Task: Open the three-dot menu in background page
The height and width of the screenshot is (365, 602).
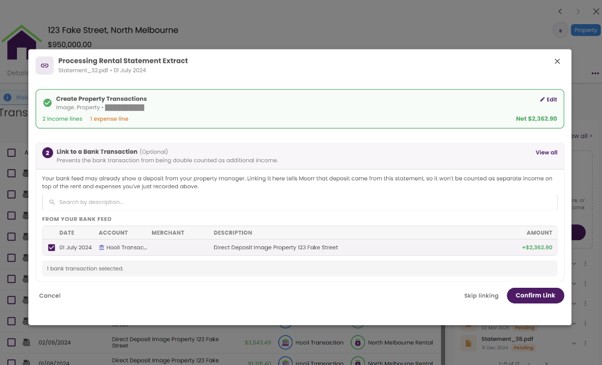Action: 595,73
